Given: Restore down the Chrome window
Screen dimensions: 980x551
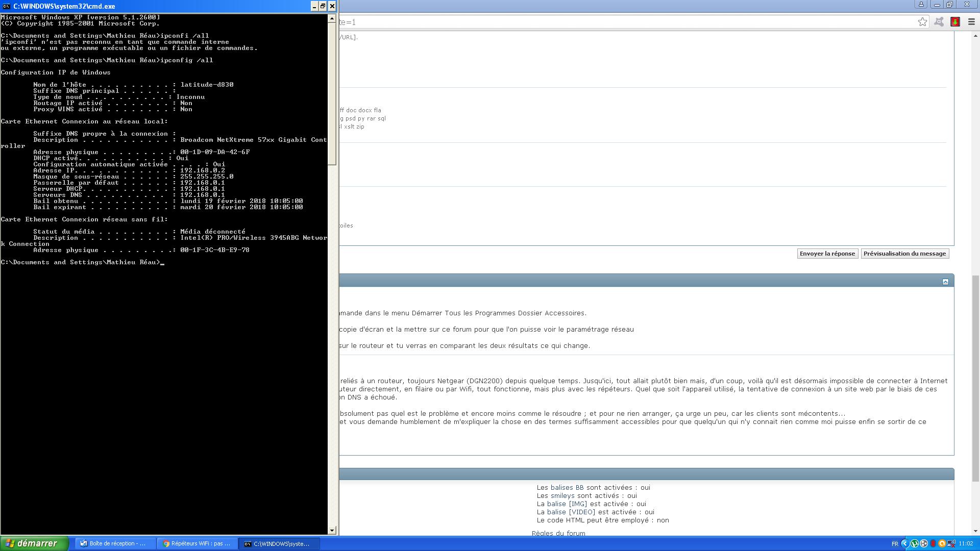Looking at the screenshot, I should [x=950, y=5].
